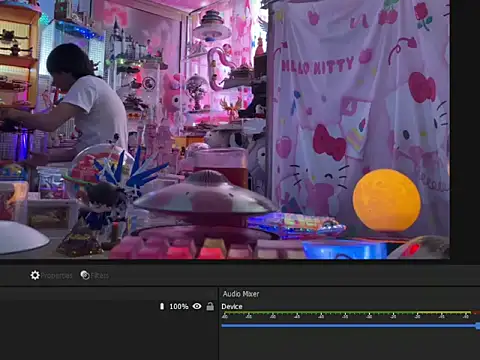This screenshot has height=360, width=480.
Task: Click the 100% value in the source row
Action: (x=179, y=306)
